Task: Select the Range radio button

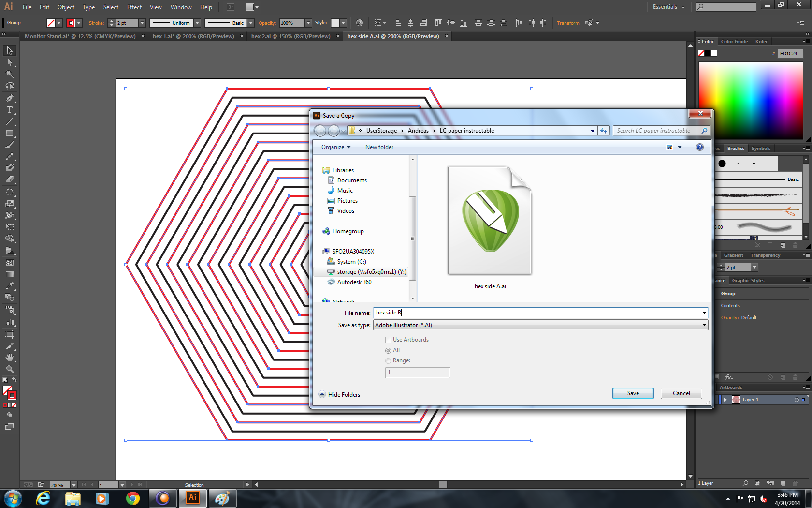Action: tap(388, 360)
